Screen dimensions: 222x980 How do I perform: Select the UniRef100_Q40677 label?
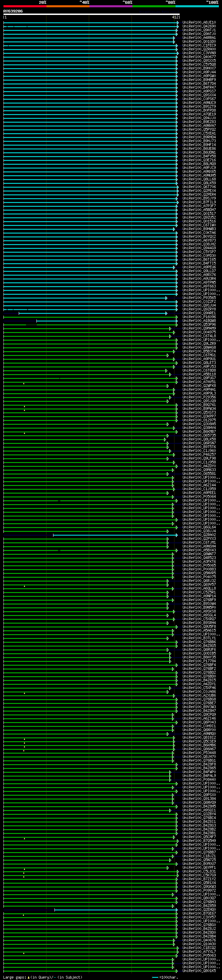[x=199, y=57]
